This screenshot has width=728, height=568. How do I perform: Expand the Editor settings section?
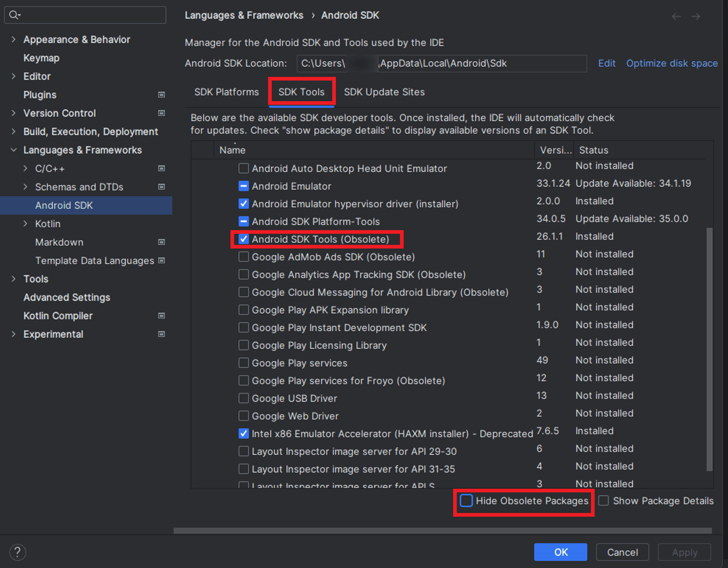click(x=14, y=76)
